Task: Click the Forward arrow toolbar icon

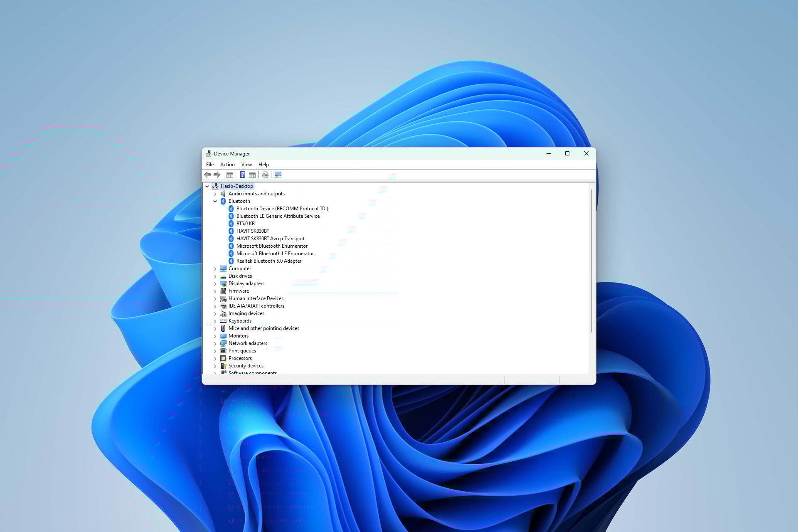Action: point(217,175)
